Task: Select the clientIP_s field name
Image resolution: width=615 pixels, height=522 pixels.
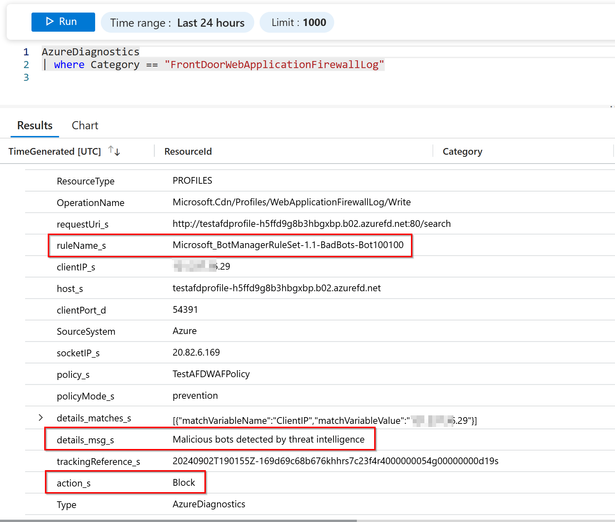Action: (x=76, y=267)
